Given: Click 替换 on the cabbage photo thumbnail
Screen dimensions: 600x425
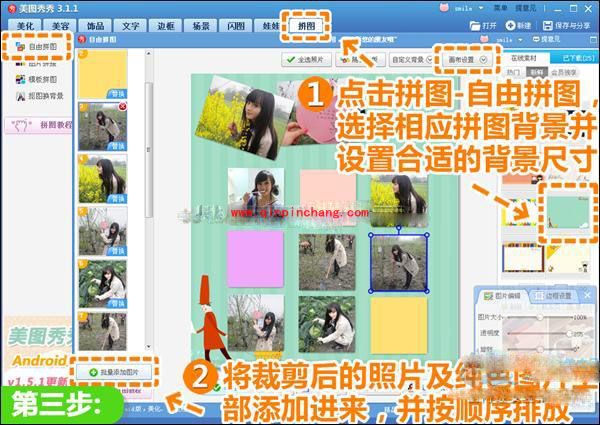Looking at the screenshot, I should [117, 304].
